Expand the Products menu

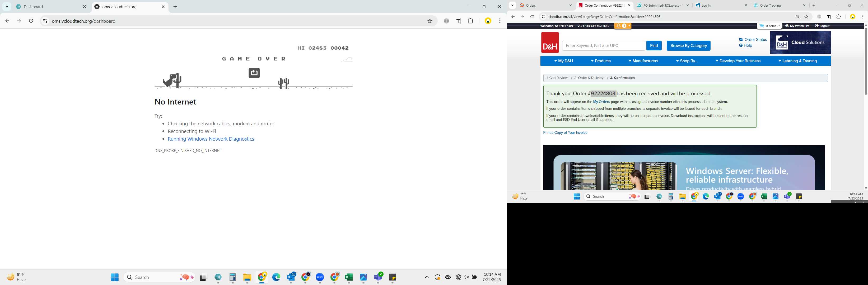pyautogui.click(x=601, y=61)
